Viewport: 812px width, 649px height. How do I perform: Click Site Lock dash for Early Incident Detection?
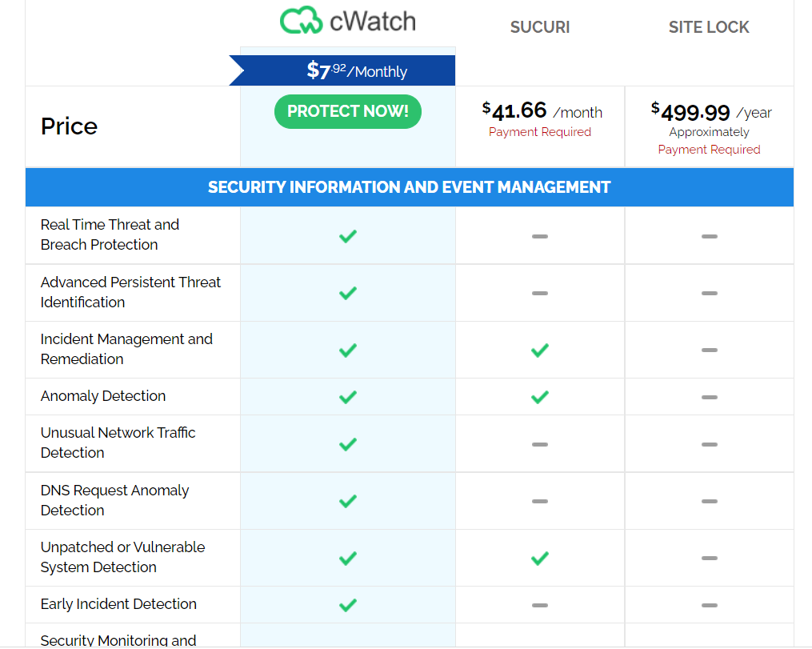(x=709, y=605)
